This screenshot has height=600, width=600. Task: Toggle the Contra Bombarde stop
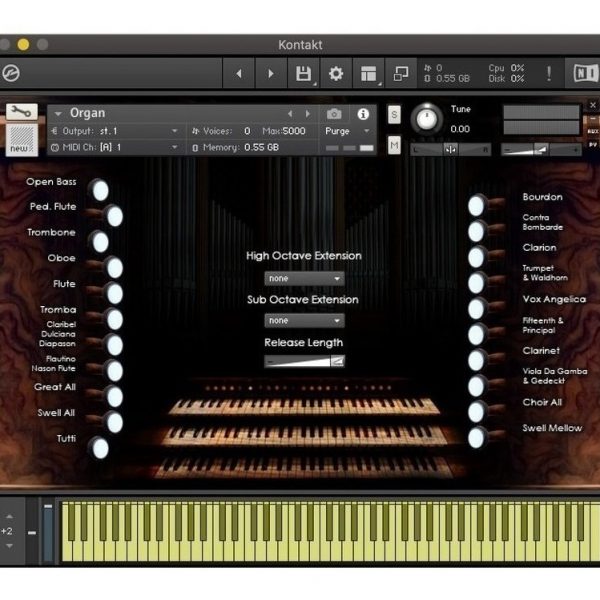coord(476,232)
